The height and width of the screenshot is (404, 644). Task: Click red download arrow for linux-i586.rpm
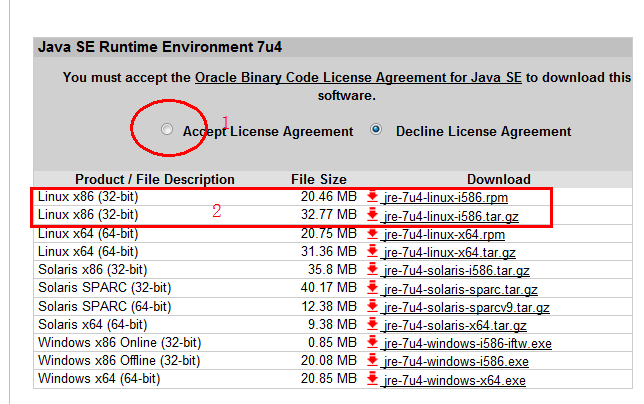coord(373,197)
